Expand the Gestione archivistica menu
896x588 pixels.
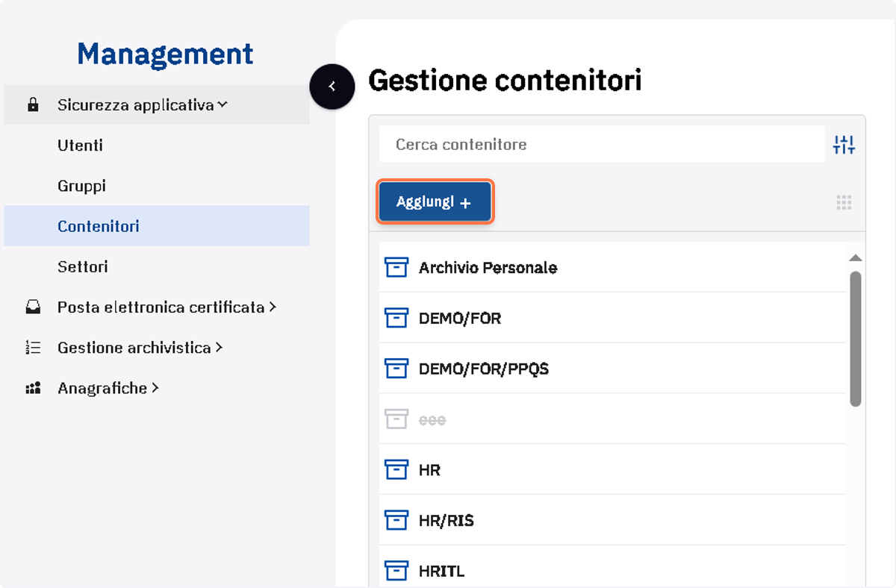pos(157,348)
